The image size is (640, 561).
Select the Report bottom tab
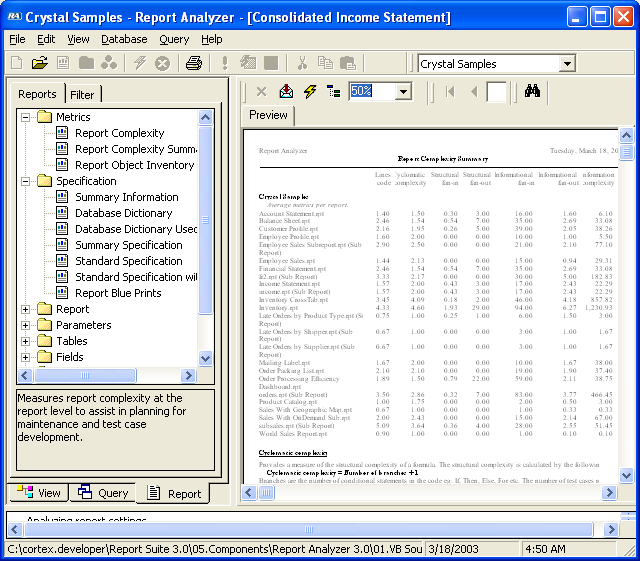point(173,493)
